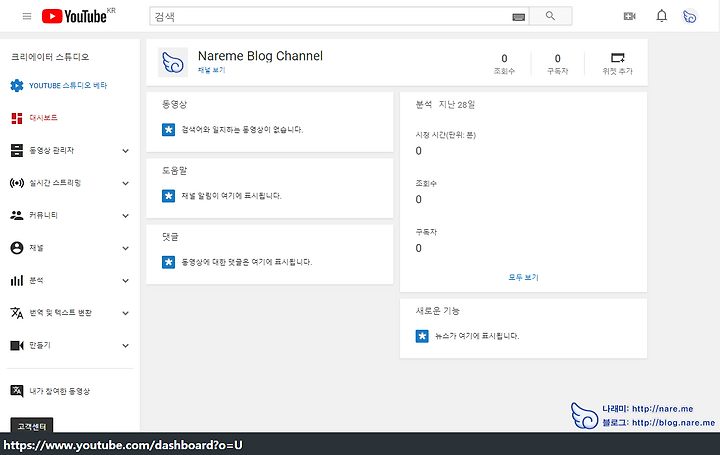Open the notifications bell

(661, 16)
